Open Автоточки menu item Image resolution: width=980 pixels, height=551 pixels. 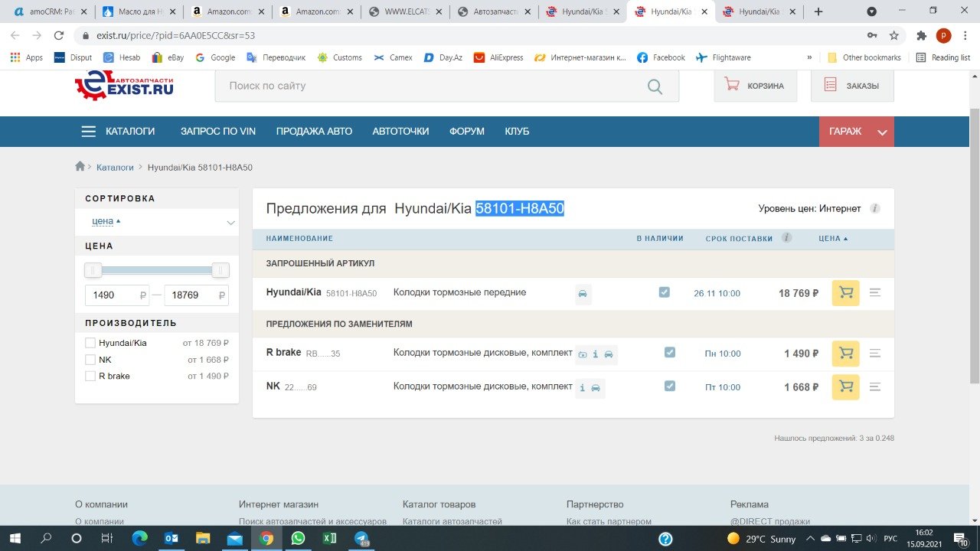[x=400, y=132]
